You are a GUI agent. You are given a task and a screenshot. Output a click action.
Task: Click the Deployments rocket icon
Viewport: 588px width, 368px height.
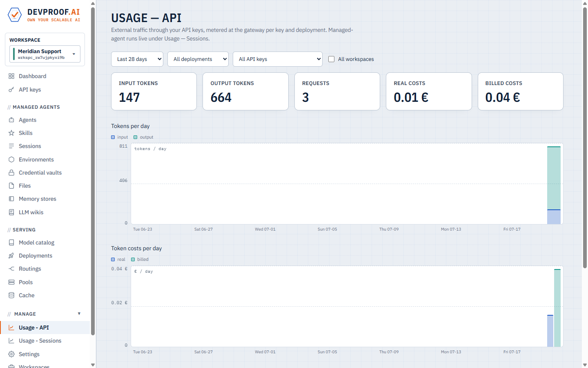pos(11,256)
